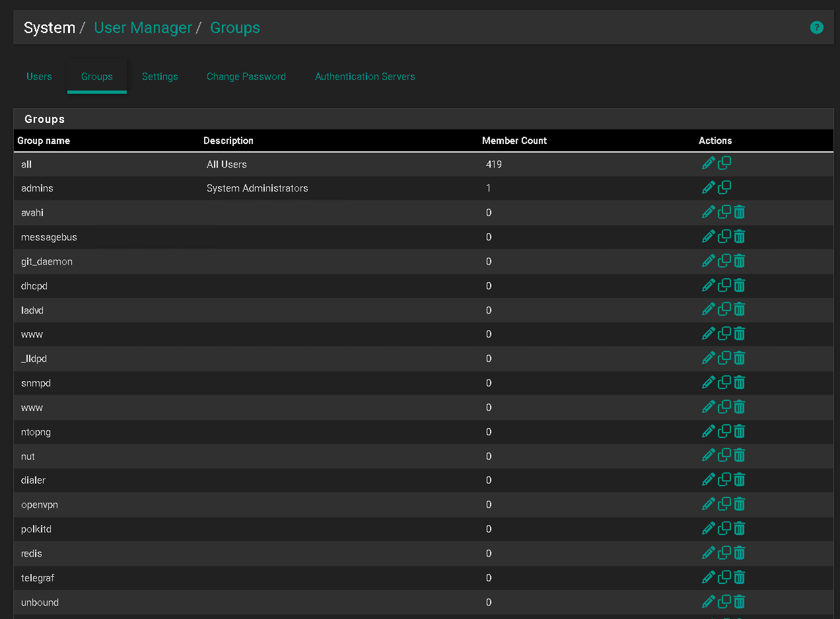
Task: Copy the ladvd group
Action: click(x=724, y=309)
